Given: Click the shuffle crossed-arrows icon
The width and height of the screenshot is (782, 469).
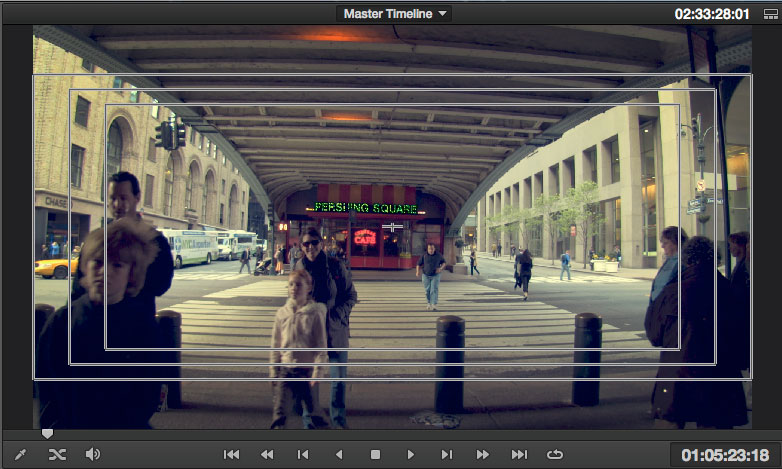Looking at the screenshot, I should [x=56, y=454].
